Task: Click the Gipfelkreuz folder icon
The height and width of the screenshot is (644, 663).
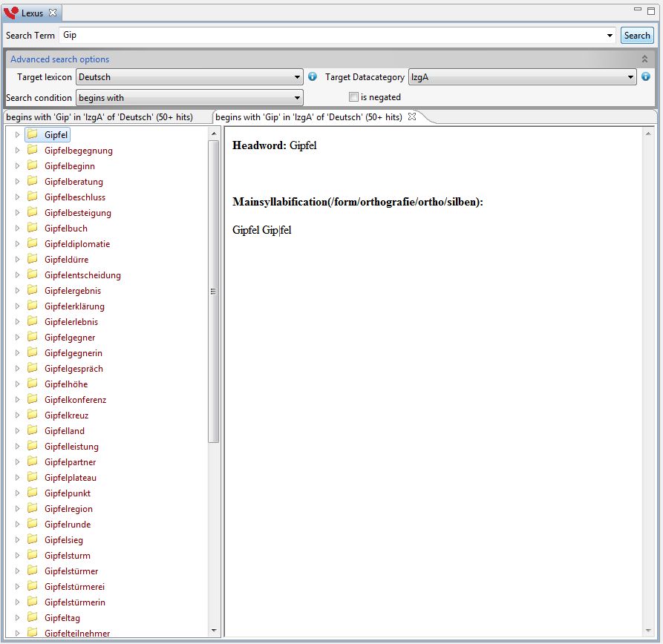Action: coord(32,415)
